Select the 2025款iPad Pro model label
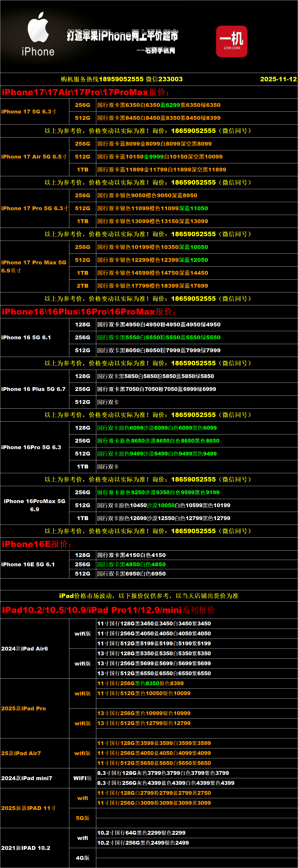This screenshot has height=868, width=298. click(24, 708)
